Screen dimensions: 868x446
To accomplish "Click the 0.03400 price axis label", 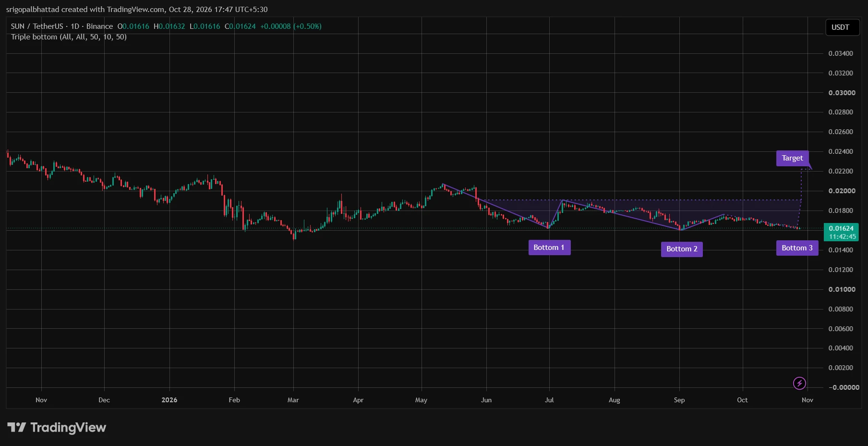I will coord(841,53).
